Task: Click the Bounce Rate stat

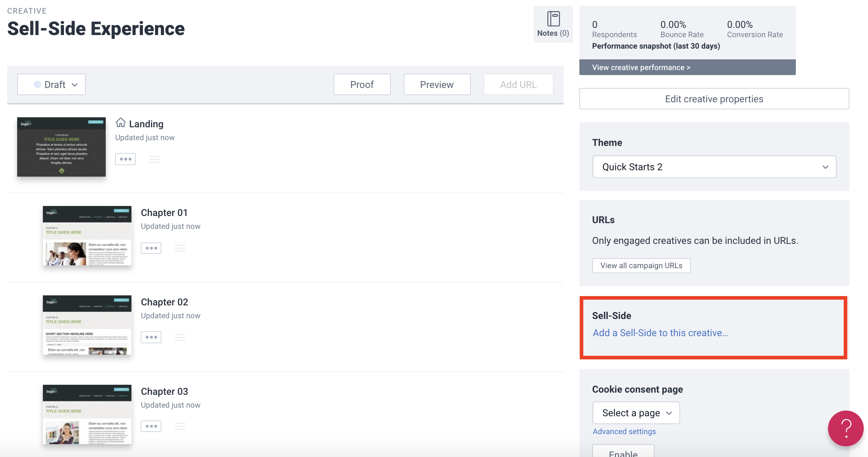Action: (682, 29)
